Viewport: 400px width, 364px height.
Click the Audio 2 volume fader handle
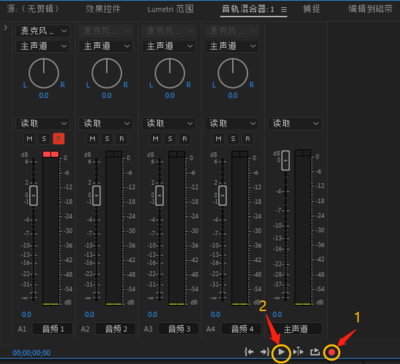tap(96, 195)
